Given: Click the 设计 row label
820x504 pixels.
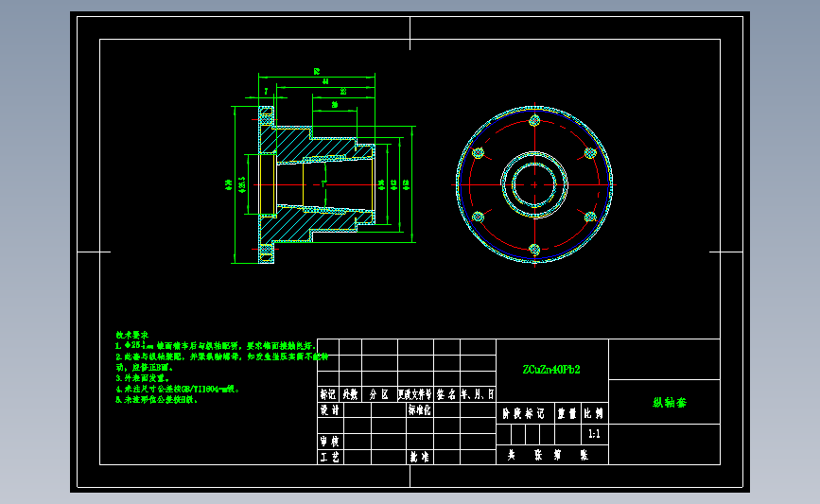Looking at the screenshot, I should pyautogui.click(x=330, y=409).
